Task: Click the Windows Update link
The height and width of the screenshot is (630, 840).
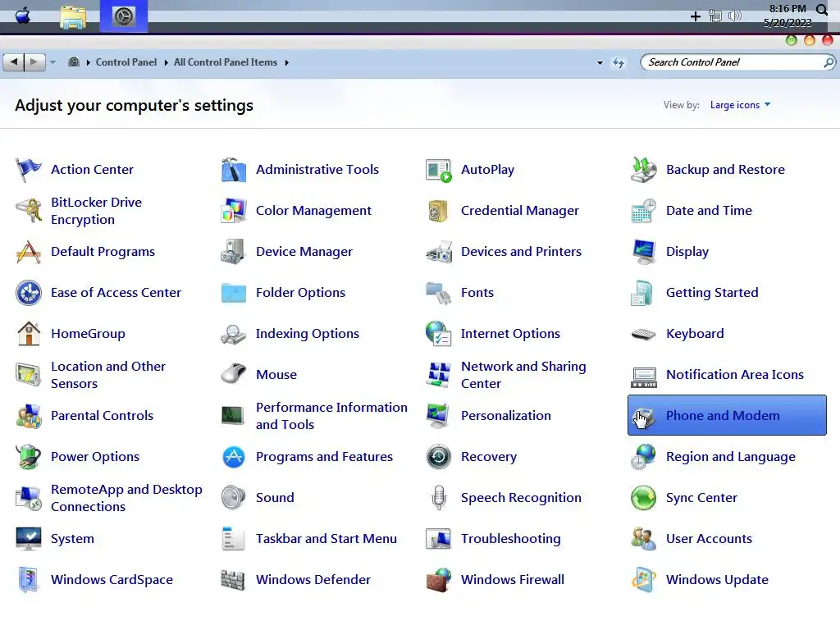Action: (x=717, y=580)
